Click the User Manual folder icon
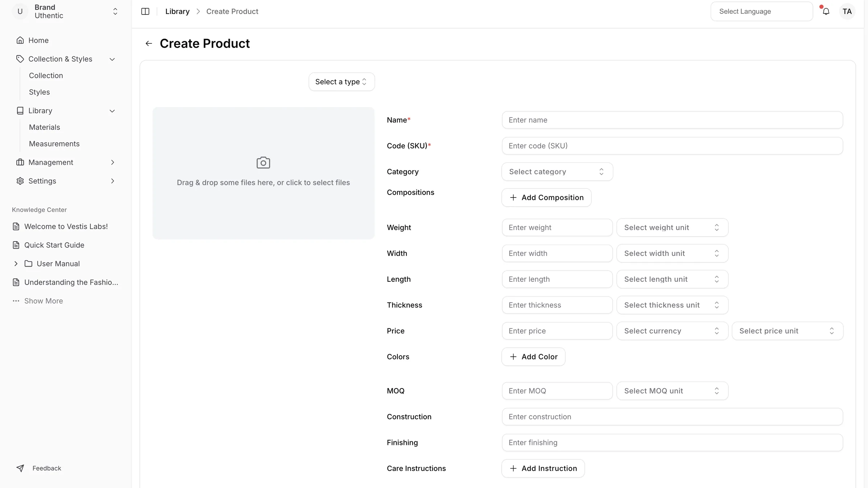Image resolution: width=868 pixels, height=488 pixels. [29, 264]
